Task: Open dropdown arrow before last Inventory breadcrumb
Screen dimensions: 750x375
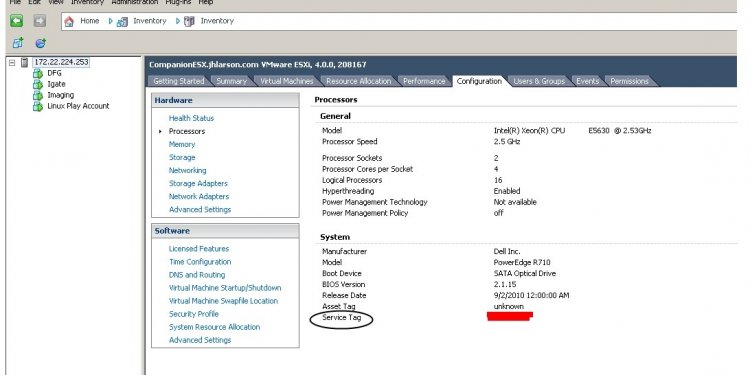Action: [178, 21]
